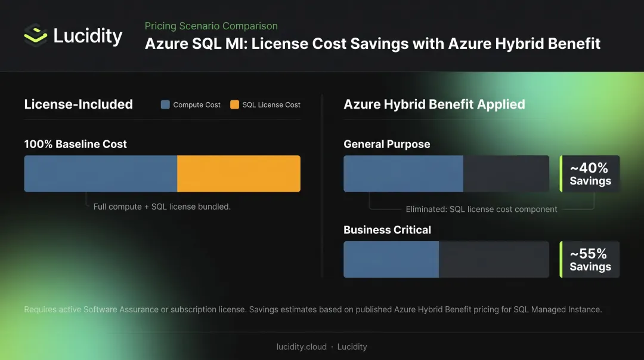Image resolution: width=644 pixels, height=360 pixels.
Task: Click 'Eliminated: SQL license cost component' annotation
Action: tap(481, 209)
